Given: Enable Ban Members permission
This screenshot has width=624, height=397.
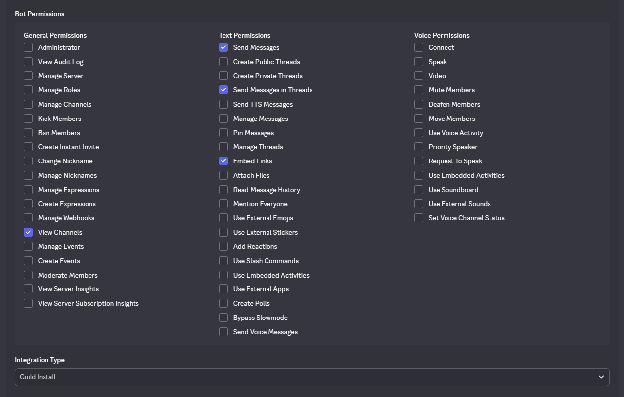Looking at the screenshot, I should (28, 132).
